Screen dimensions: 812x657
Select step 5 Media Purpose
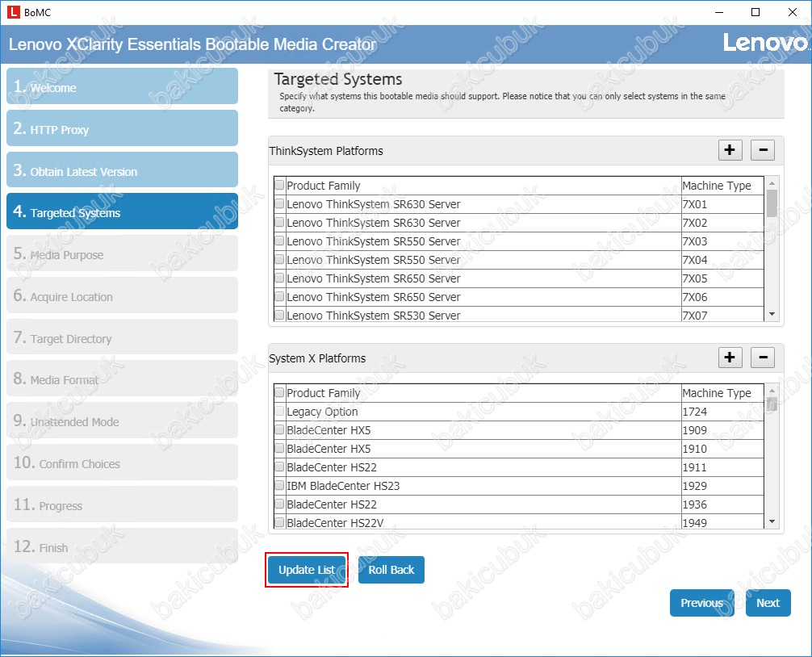122,253
